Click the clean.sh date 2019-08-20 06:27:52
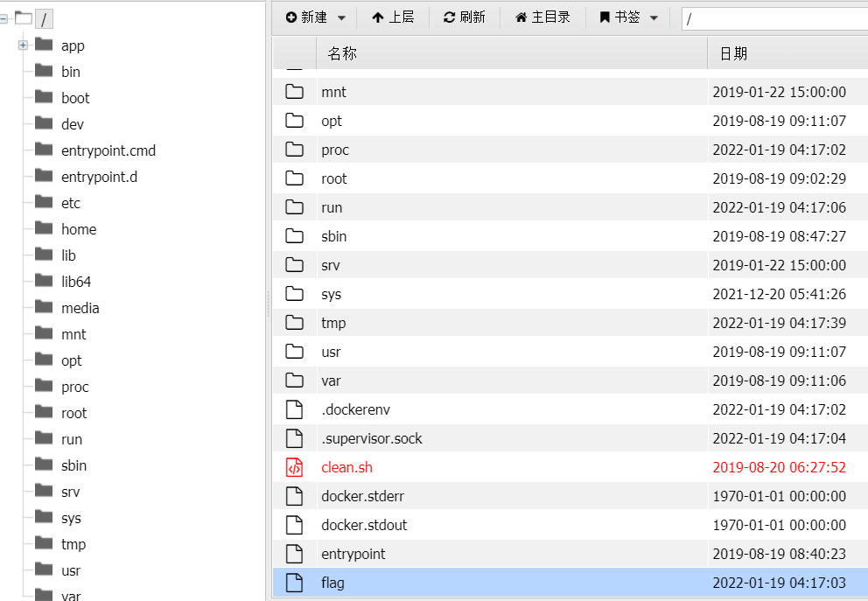The height and width of the screenshot is (601, 868). pyautogui.click(x=779, y=467)
